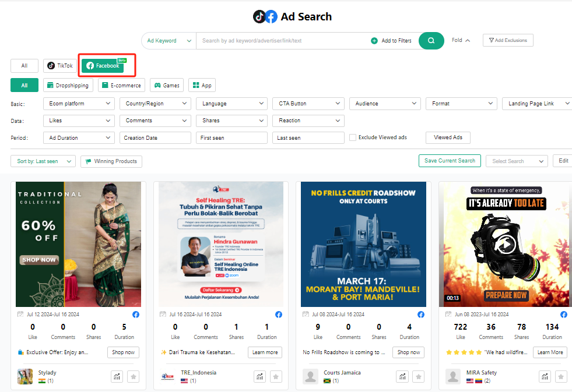Expand the Ecom platform dropdown
Viewport: 572px width, 392px height.
pyautogui.click(x=79, y=104)
